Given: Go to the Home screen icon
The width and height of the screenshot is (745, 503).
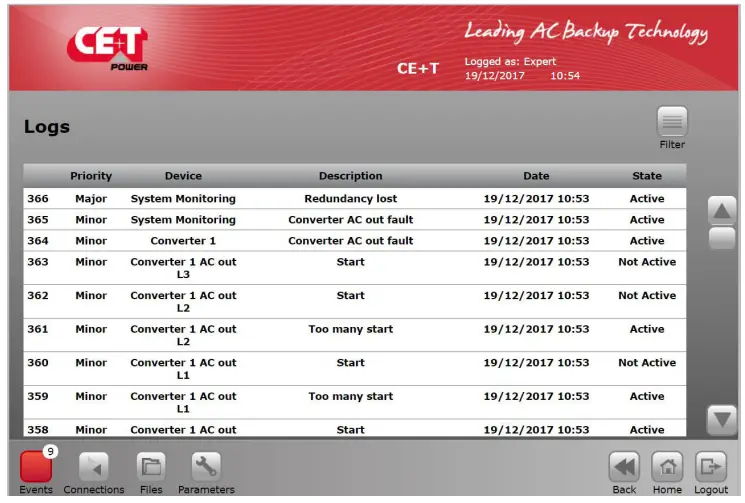Looking at the screenshot, I should coord(668,467).
